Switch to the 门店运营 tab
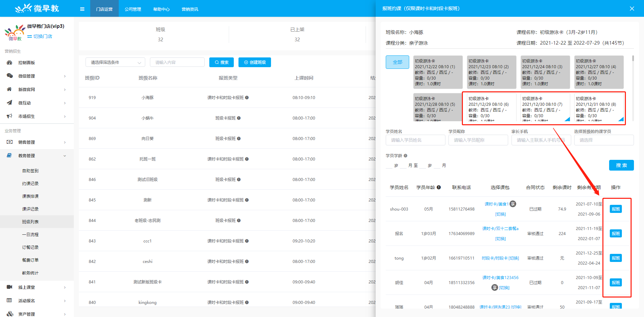This screenshot has height=317, width=644. click(x=104, y=9)
